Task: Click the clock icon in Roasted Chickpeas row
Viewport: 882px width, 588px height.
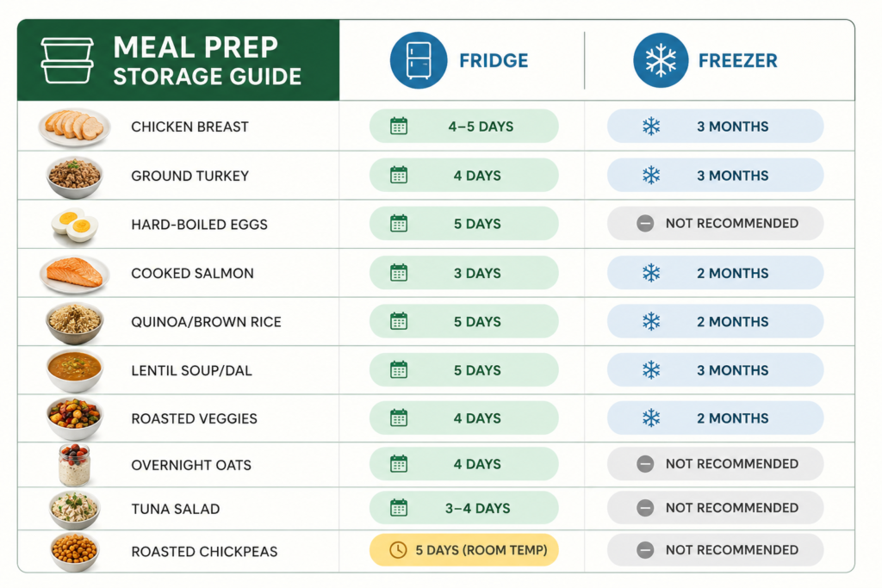Action: point(398,550)
